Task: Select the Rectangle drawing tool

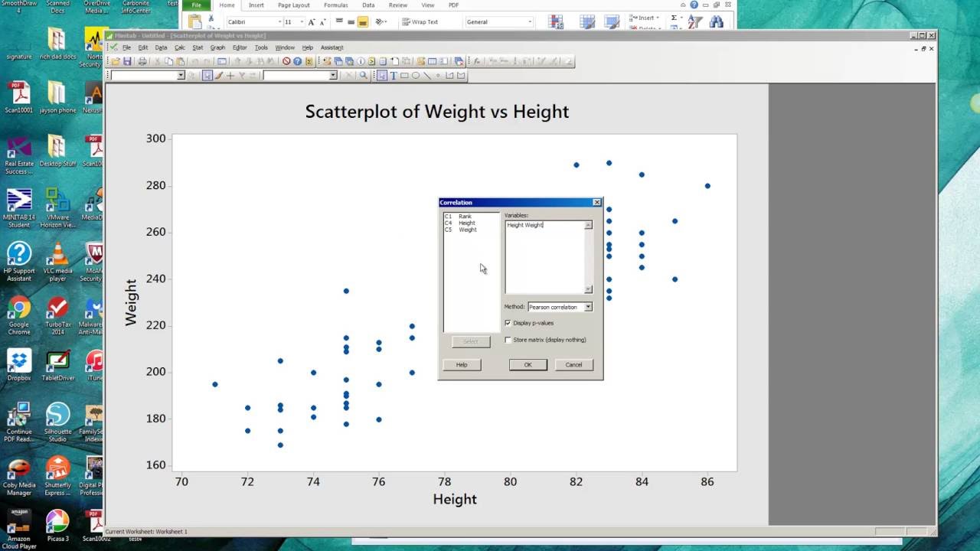Action: [404, 75]
